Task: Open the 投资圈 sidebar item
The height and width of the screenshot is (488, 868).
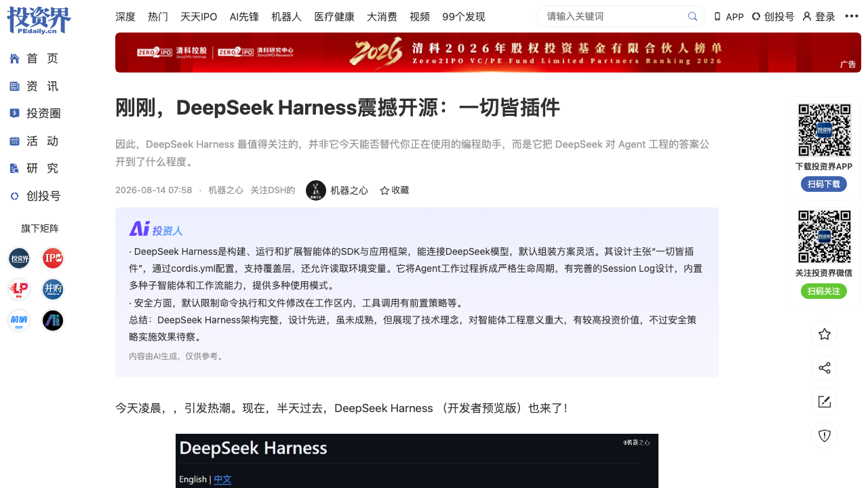Action: pyautogui.click(x=35, y=113)
